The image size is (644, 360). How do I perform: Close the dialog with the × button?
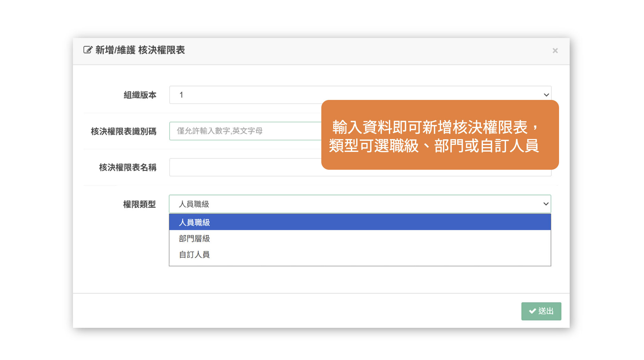point(555,51)
